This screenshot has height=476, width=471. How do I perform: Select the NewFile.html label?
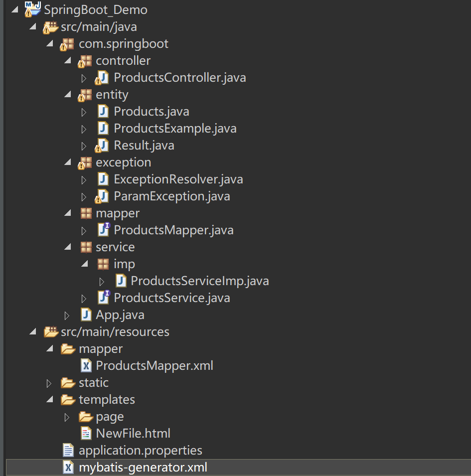click(x=133, y=433)
